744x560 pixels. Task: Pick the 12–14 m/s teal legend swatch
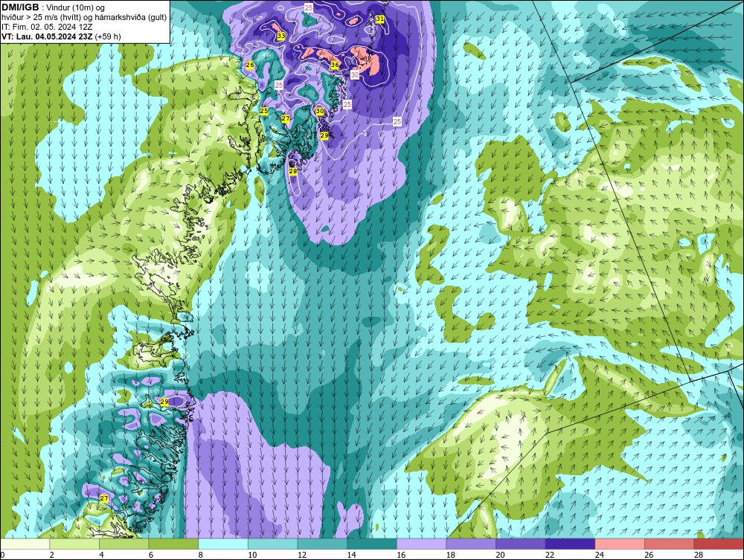[322, 544]
